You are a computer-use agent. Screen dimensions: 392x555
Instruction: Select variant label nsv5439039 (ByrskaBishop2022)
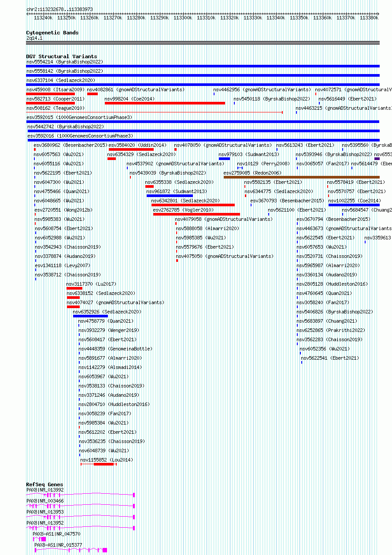point(168,173)
